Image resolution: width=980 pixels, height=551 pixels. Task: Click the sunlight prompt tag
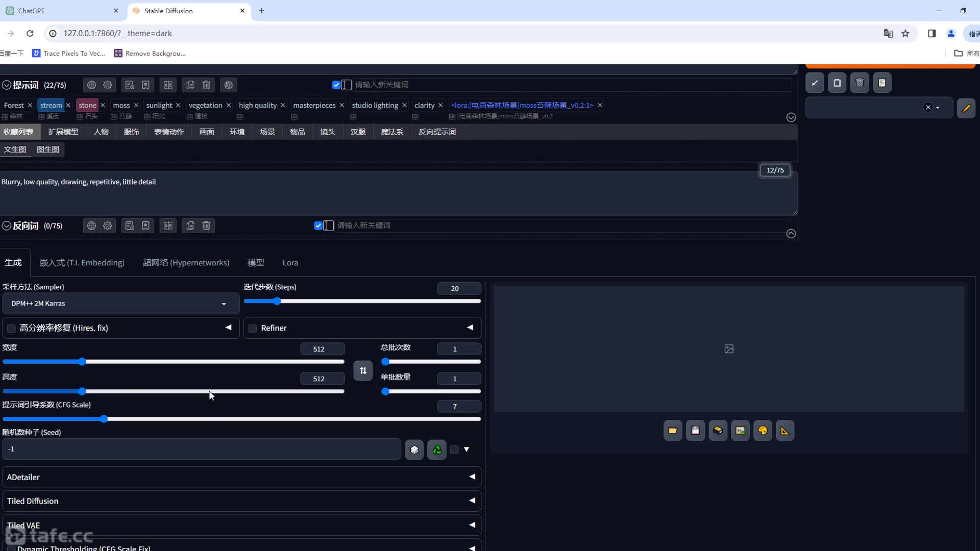pyautogui.click(x=159, y=105)
